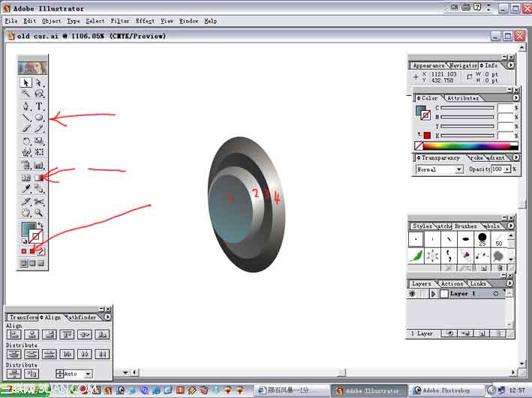Expand Layer 1 disclosure triangle
This screenshot has width=532, height=398.
[x=433, y=294]
